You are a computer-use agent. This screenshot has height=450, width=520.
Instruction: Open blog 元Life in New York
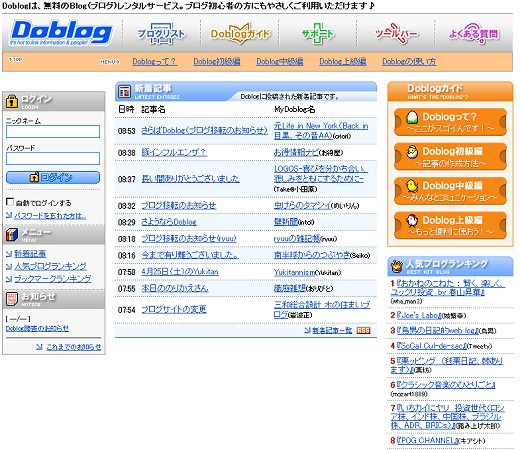click(x=321, y=131)
